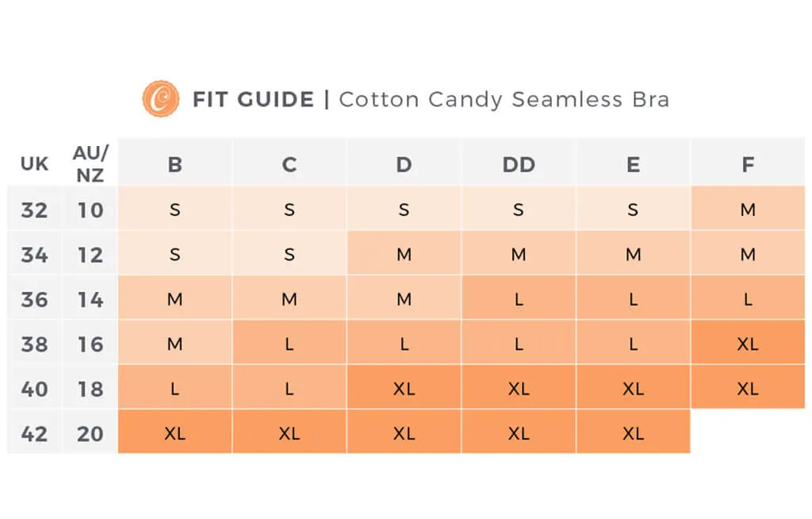Image resolution: width=812 pixels, height=519 pixels.
Task: Click the AU/NZ size column header
Action: [x=90, y=163]
